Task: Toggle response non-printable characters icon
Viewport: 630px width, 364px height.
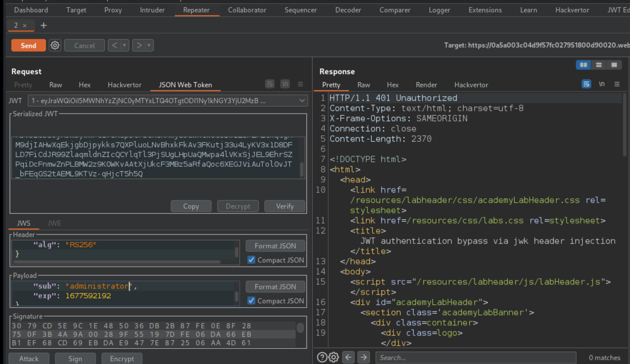Action: [x=602, y=84]
